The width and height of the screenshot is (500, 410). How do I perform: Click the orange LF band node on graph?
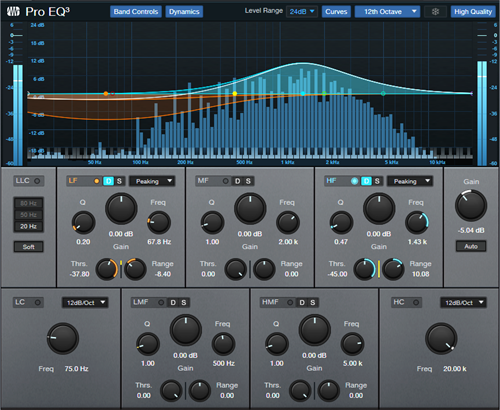click(106, 94)
